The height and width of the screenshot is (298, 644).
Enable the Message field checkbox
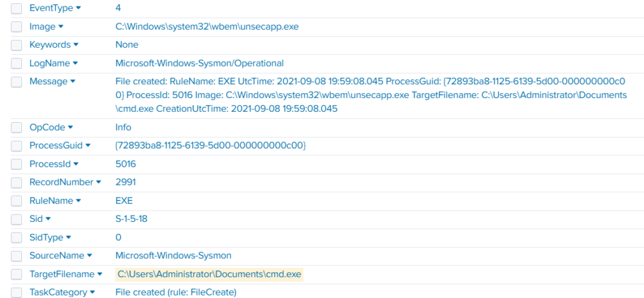click(x=16, y=82)
